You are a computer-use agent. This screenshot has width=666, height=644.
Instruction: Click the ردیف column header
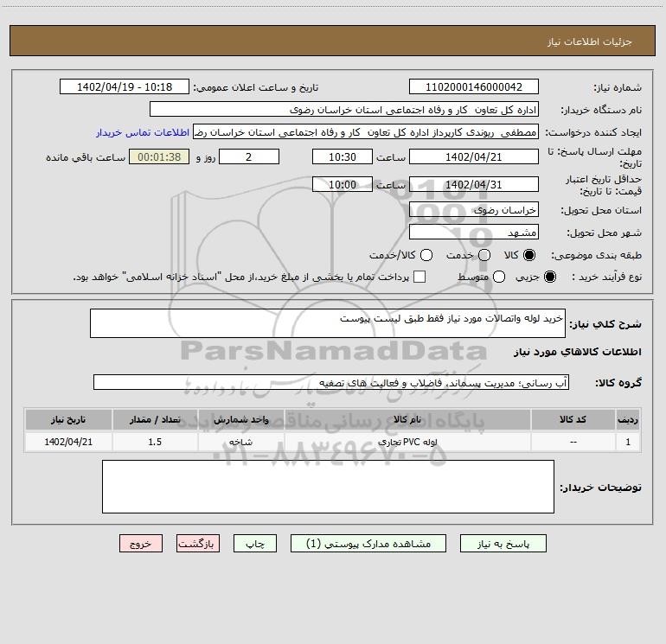[628, 419]
